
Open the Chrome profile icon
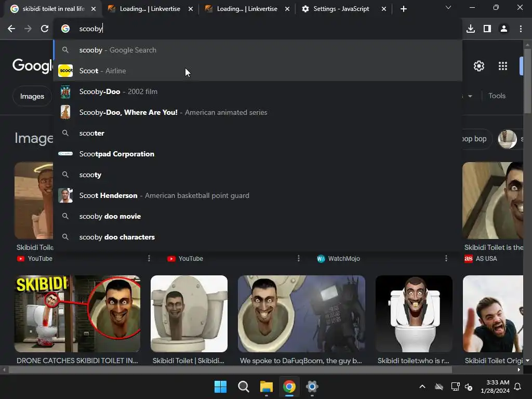tap(504, 29)
